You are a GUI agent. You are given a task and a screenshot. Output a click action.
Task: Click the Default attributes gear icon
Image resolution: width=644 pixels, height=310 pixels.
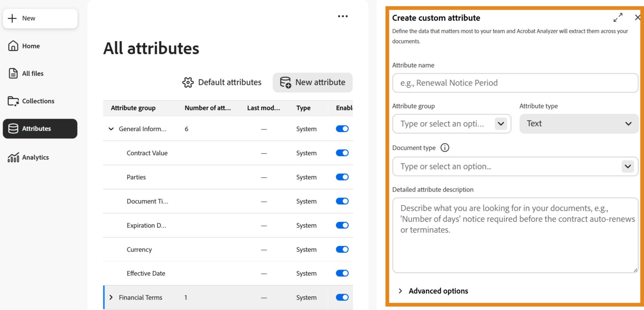click(x=188, y=82)
